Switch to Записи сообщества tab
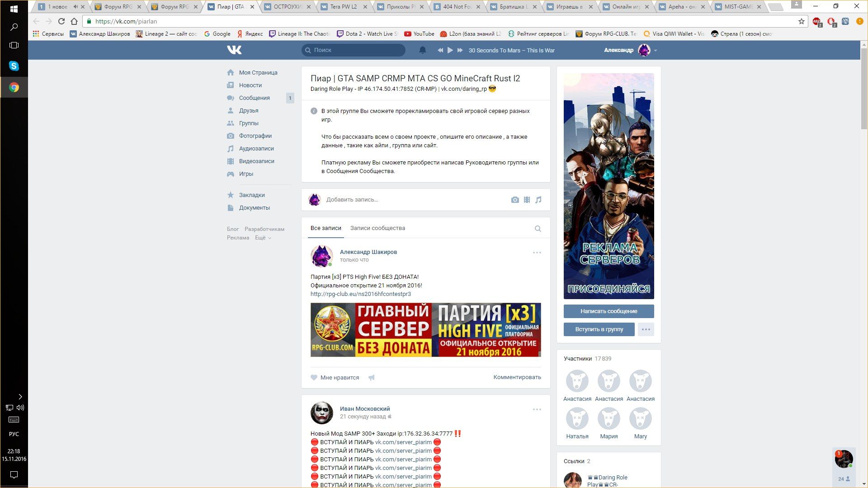 (x=377, y=228)
